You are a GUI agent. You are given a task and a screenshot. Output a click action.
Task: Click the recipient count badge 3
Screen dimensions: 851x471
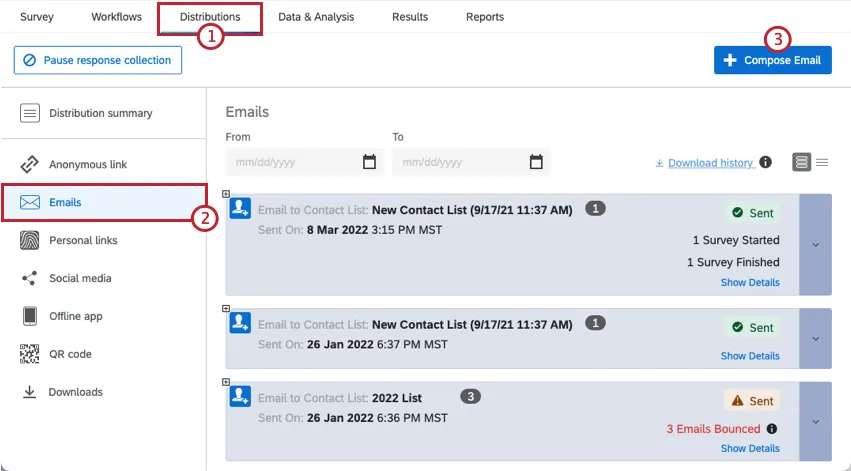(x=471, y=397)
